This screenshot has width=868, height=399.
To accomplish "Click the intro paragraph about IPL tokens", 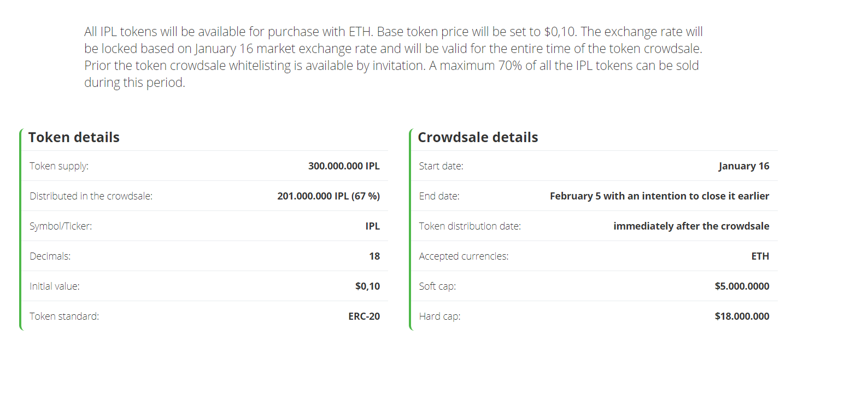I will click(394, 57).
